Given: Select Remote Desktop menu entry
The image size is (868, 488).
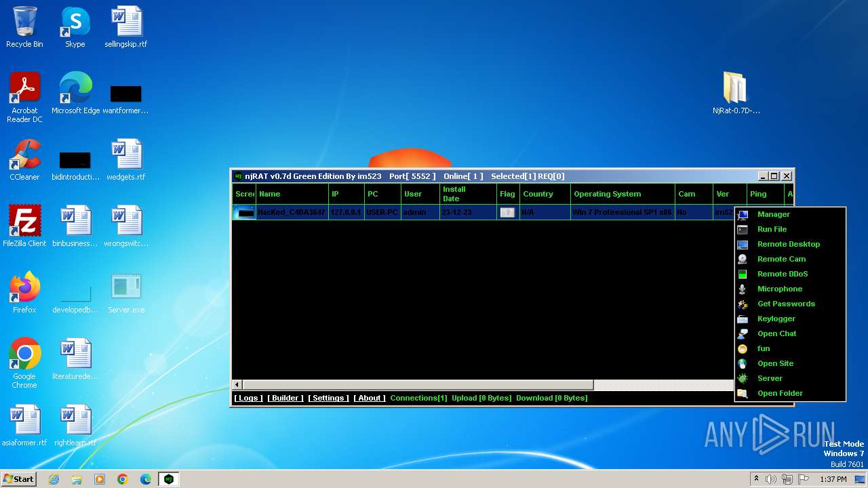Looking at the screenshot, I should tap(791, 244).
